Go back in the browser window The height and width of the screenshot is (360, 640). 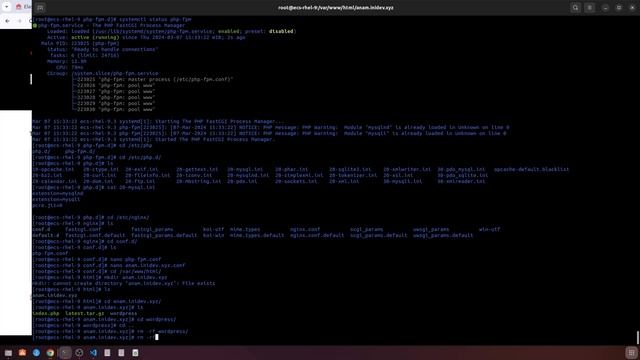[x=7, y=21]
